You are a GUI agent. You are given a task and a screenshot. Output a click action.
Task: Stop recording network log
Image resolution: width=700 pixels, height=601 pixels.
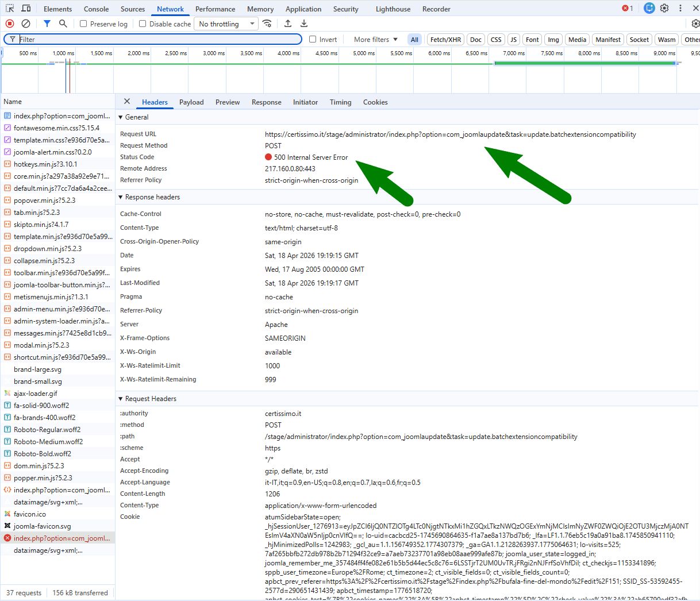coord(10,24)
